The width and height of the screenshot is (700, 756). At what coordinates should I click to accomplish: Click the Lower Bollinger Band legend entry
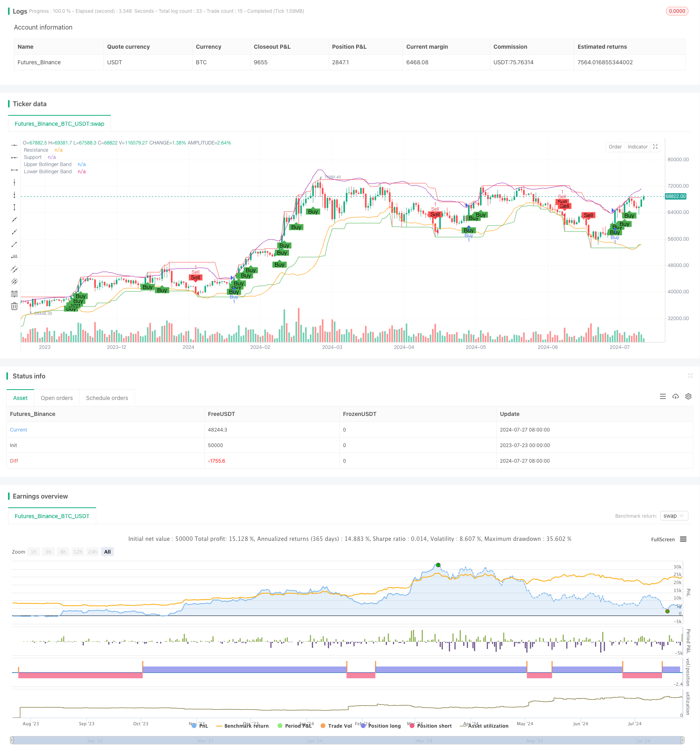click(55, 172)
